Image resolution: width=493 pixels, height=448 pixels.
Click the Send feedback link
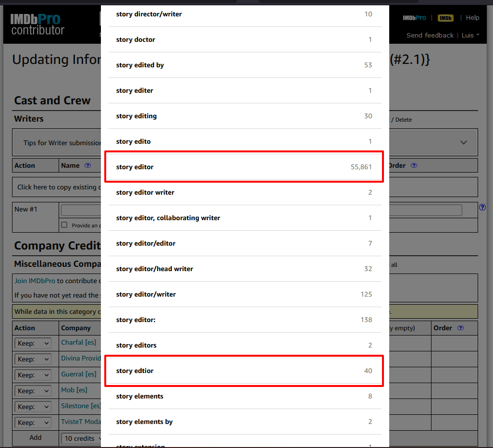430,35
